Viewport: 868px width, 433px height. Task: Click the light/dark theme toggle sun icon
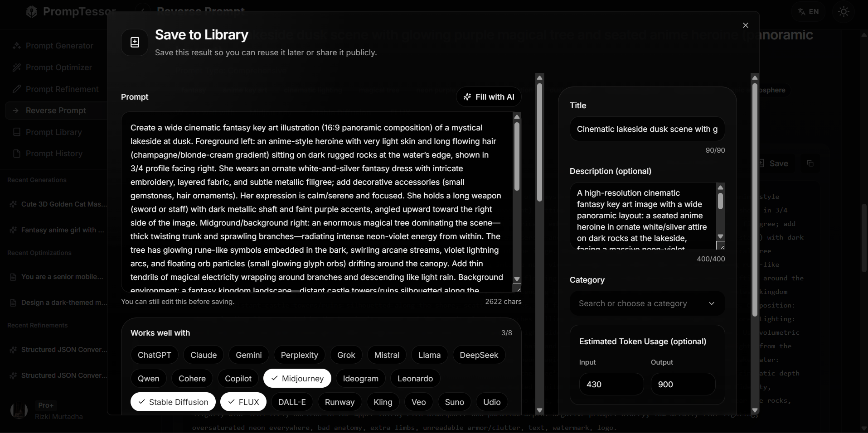point(844,12)
